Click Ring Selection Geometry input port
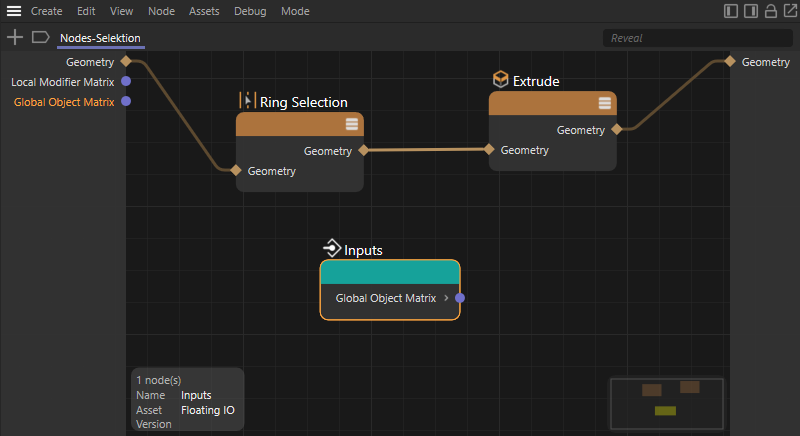Viewport: 800px width, 436px height. click(236, 170)
